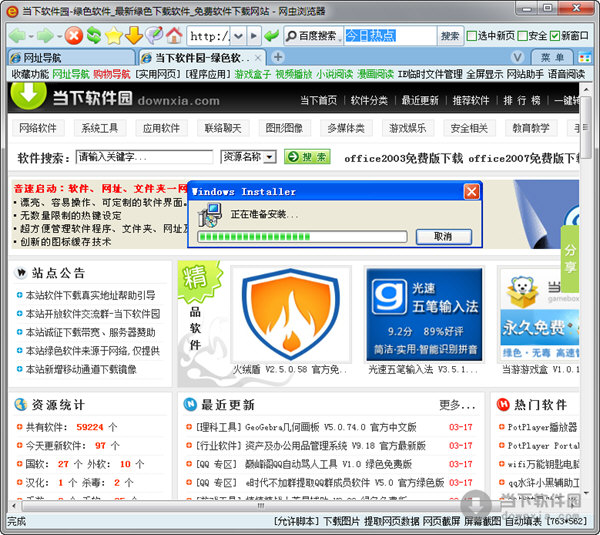Image resolution: width=600 pixels, height=535 pixels.
Task: Open the tab list V dropdown
Action: coord(517,58)
